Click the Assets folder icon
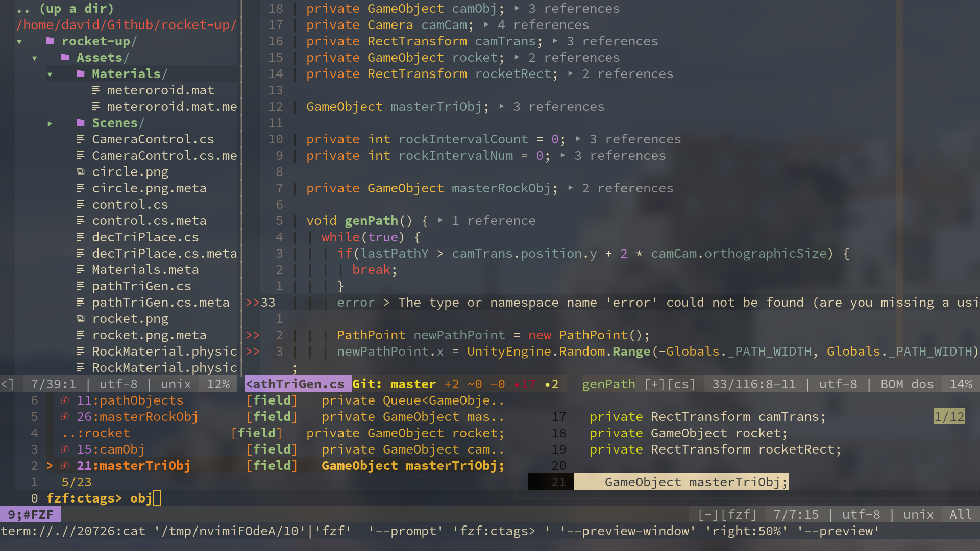 (65, 58)
